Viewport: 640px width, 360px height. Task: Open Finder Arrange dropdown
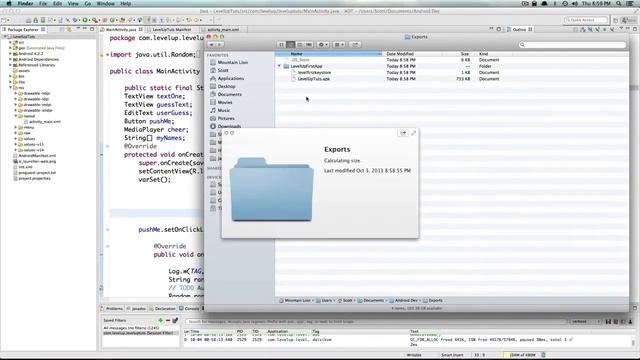point(340,44)
